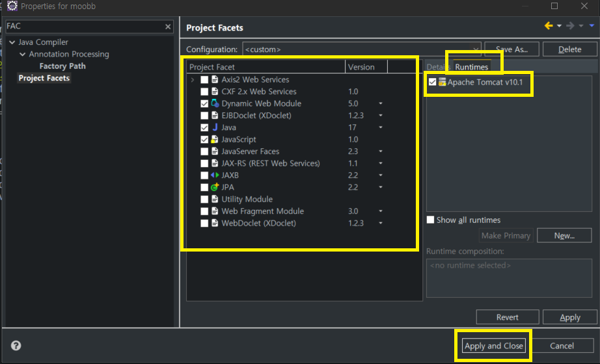Open the Dynamic Web Module version dropdown
Image resolution: width=600 pixels, height=364 pixels.
(380, 103)
